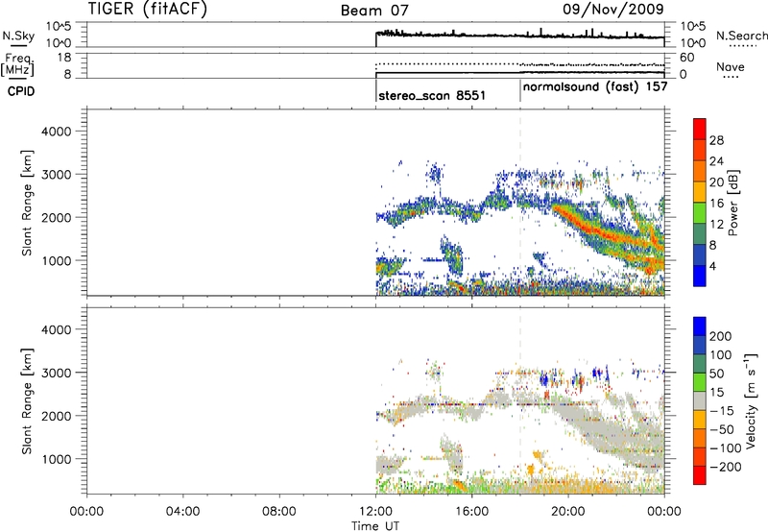Click the "24" label on Power colorbar
Screen dimensions: 768x532
(x=716, y=161)
